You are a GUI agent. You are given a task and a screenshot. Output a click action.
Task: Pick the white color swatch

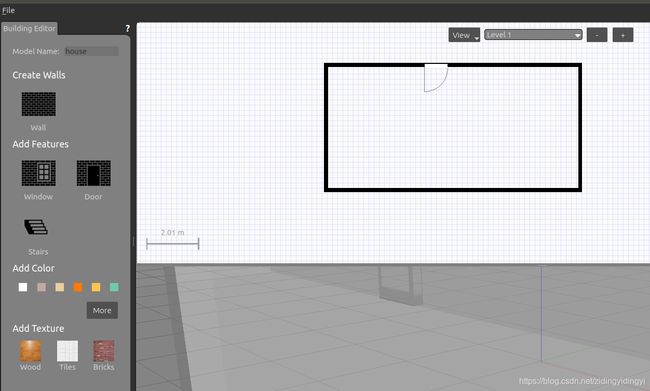pos(23,287)
